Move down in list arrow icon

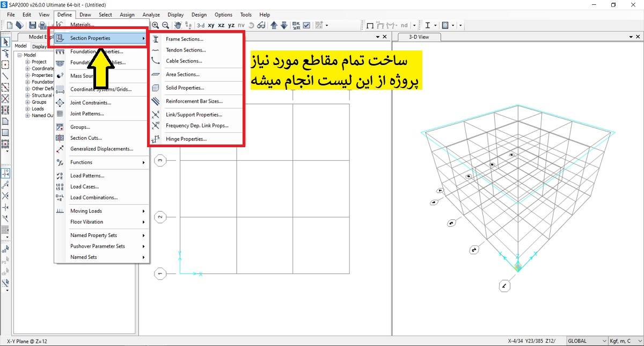point(284,25)
